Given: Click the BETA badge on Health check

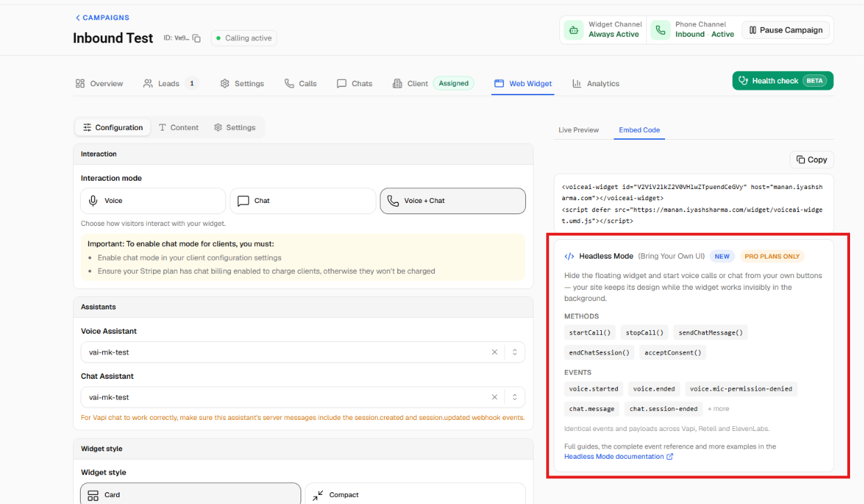Looking at the screenshot, I should coord(814,81).
